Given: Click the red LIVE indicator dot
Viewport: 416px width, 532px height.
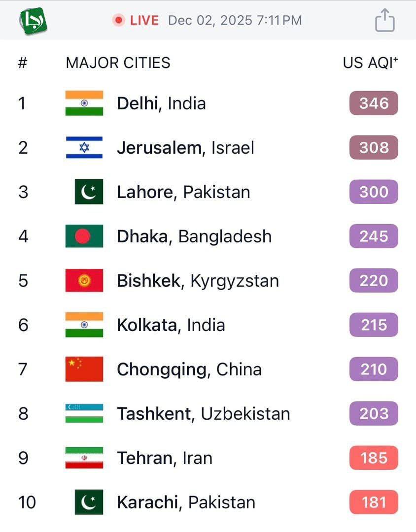Looking at the screenshot, I should 118,20.
